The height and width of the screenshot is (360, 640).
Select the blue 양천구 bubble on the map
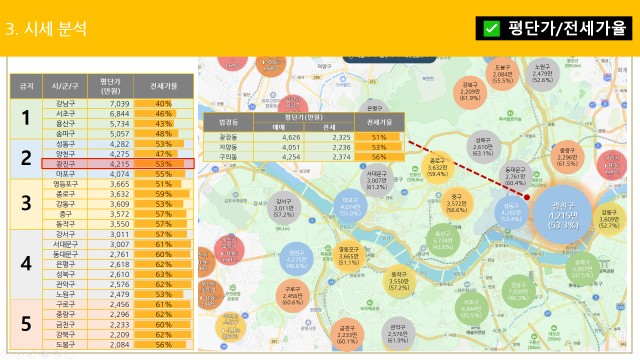coord(296,259)
